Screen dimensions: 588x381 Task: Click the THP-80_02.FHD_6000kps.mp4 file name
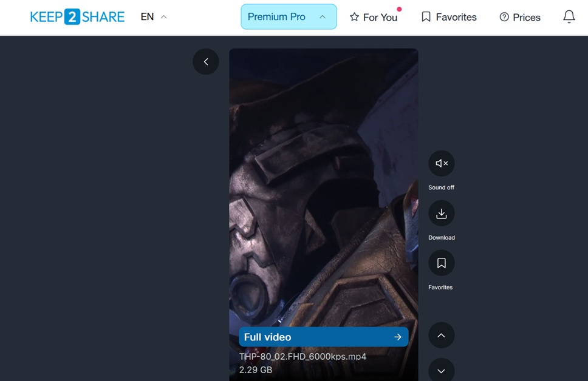coord(303,357)
